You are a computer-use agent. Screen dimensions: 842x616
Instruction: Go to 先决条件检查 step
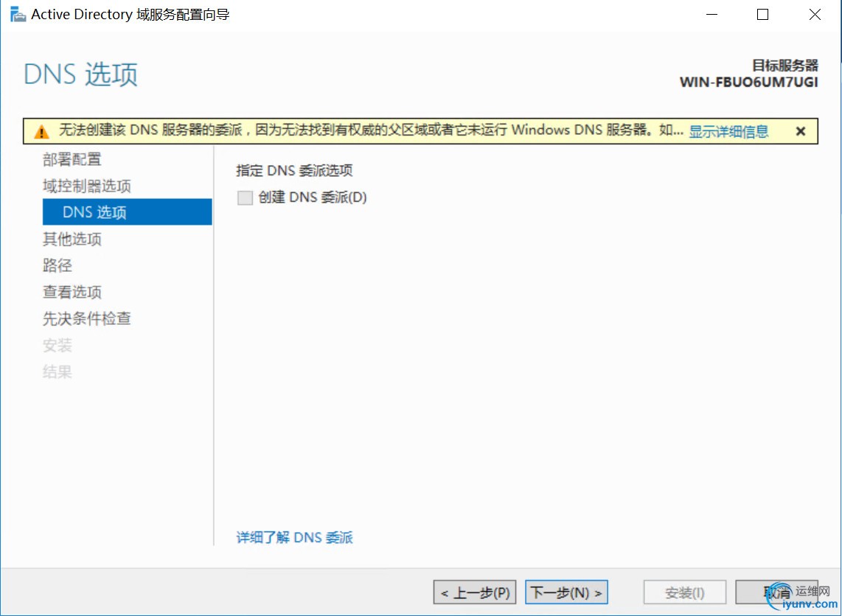pyautogui.click(x=87, y=319)
